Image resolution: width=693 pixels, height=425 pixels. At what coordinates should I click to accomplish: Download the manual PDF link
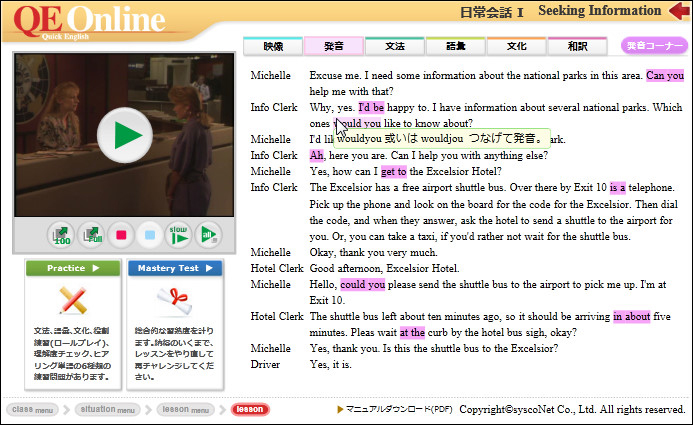pos(395,410)
